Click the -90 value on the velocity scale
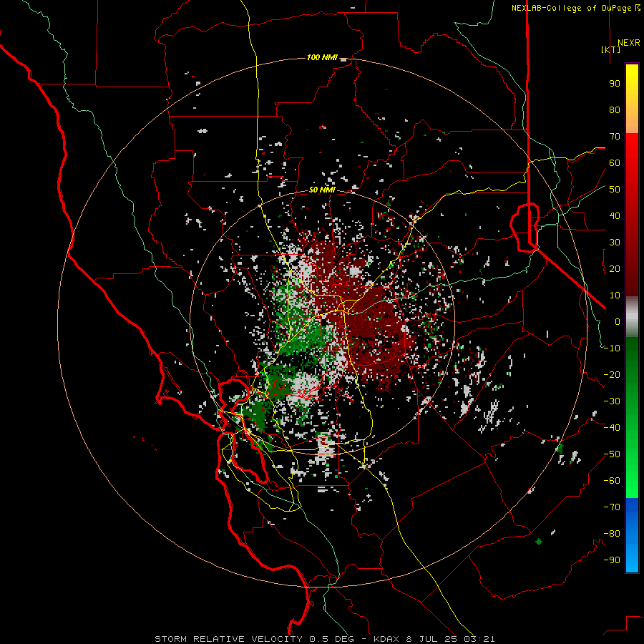This screenshot has width=644, height=644. coord(612,560)
